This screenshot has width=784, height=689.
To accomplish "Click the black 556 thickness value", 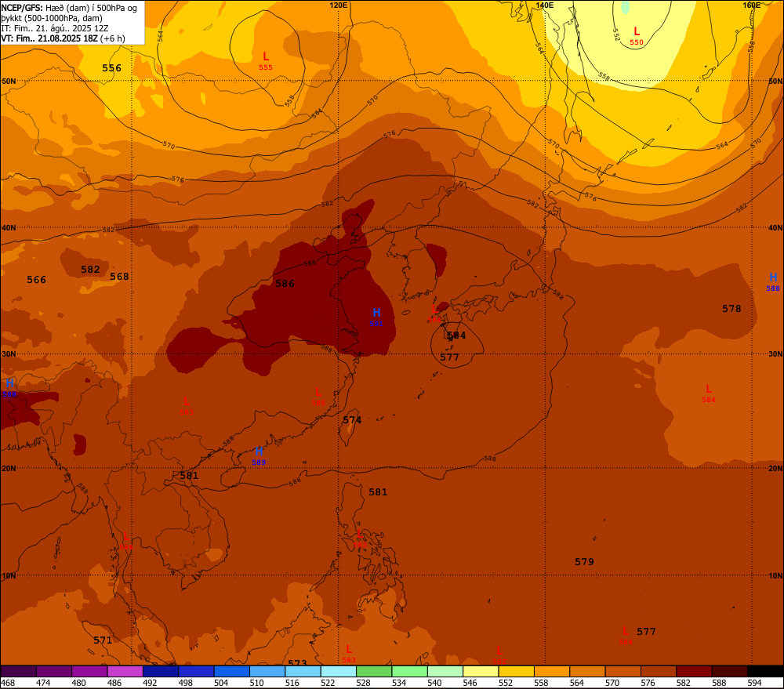I will pyautogui.click(x=111, y=68).
